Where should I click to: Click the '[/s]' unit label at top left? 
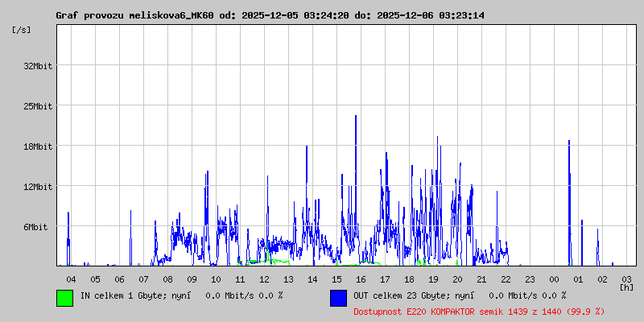coord(22,30)
